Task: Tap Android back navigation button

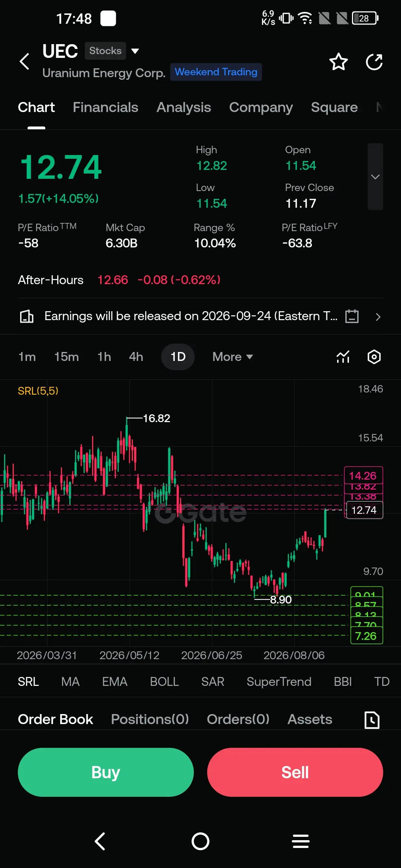Action: point(100,841)
